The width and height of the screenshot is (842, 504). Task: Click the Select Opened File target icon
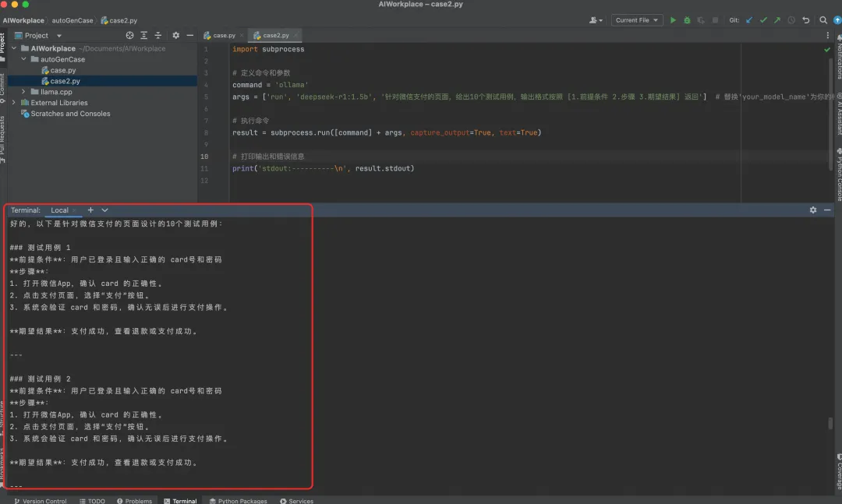coord(129,35)
